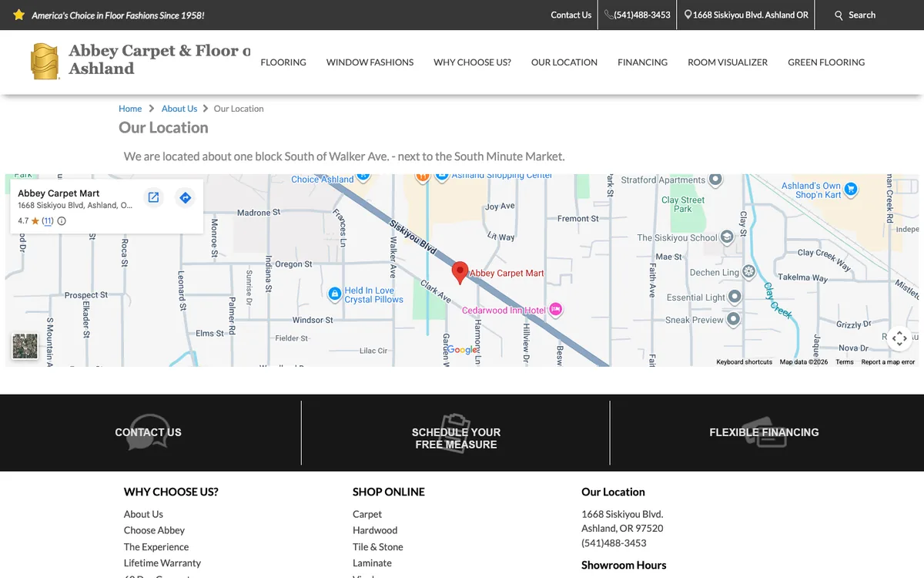Open the Green Flooring nav item

[826, 62]
